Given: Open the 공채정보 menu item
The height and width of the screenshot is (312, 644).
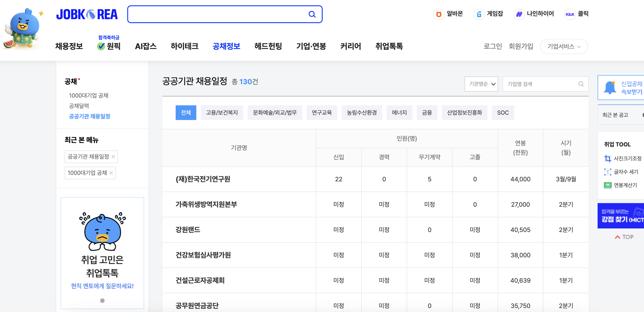Looking at the screenshot, I should 226,46.
